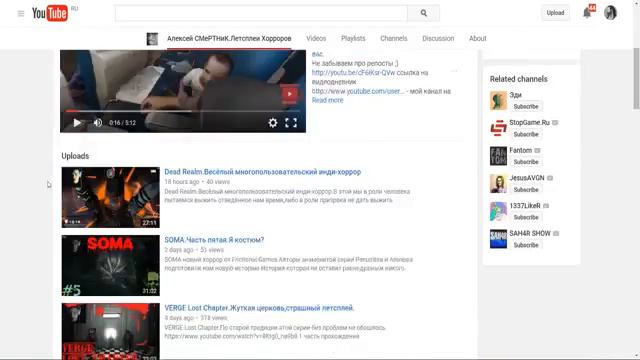Viewport: 640px width, 360px height.
Task: Open the VERGE Lost Chapter video title
Action: click(x=259, y=308)
